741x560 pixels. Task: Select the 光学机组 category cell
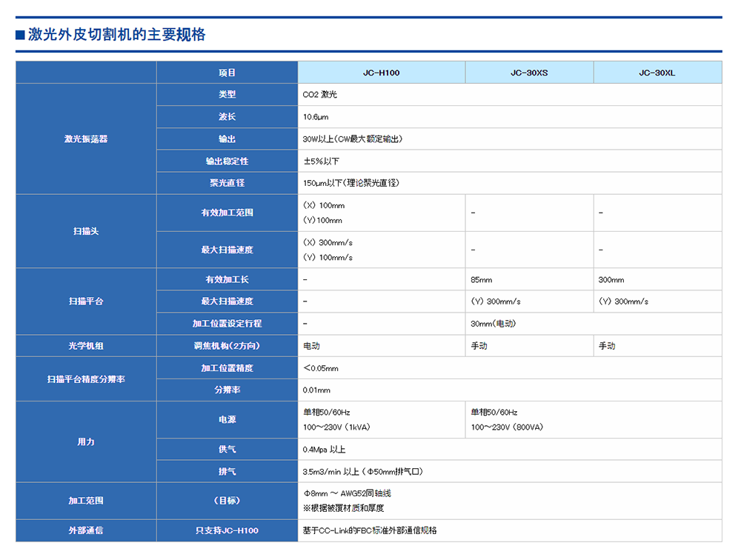coord(86,346)
